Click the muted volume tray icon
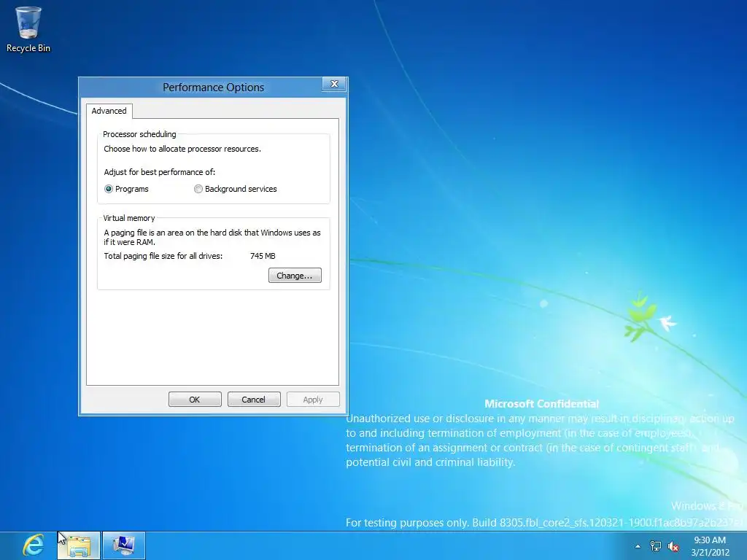This screenshot has width=747, height=560. click(673, 546)
